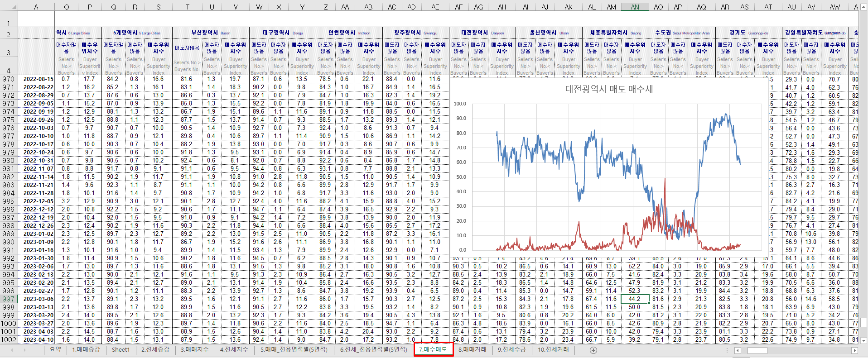Select column header AW
Viewport: 868px width, 358px height.
coord(835,7)
